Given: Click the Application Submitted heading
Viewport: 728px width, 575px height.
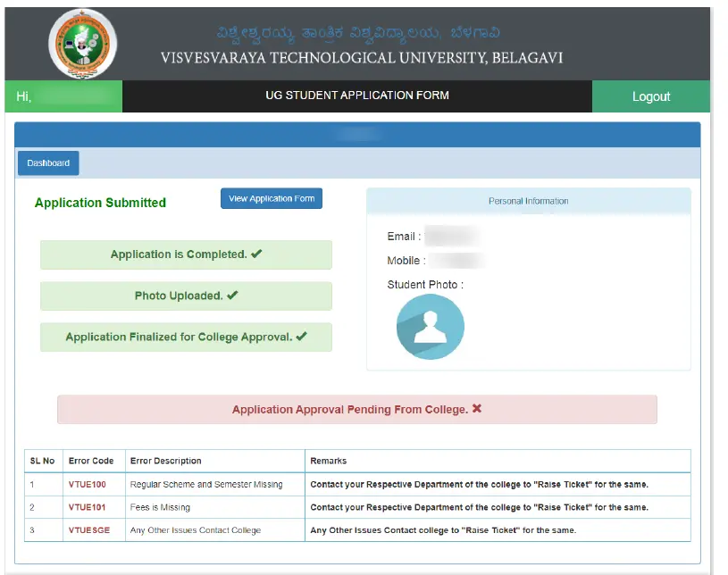Looking at the screenshot, I should tap(100, 203).
